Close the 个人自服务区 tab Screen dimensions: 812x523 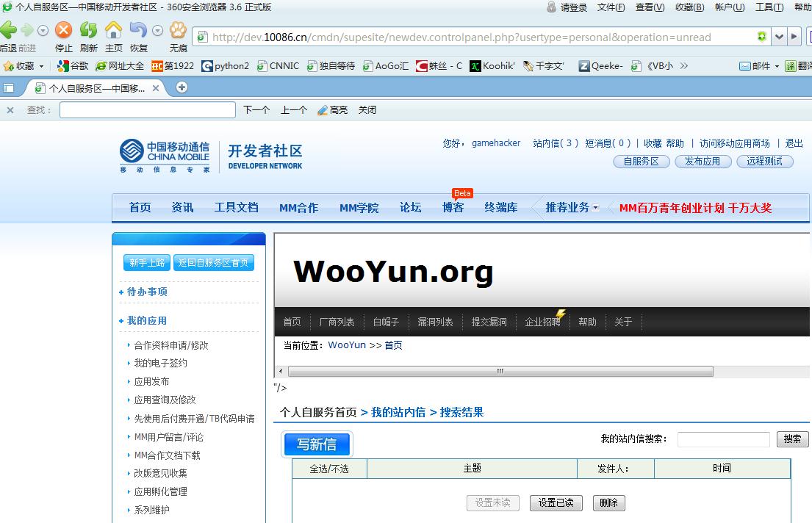155,89
